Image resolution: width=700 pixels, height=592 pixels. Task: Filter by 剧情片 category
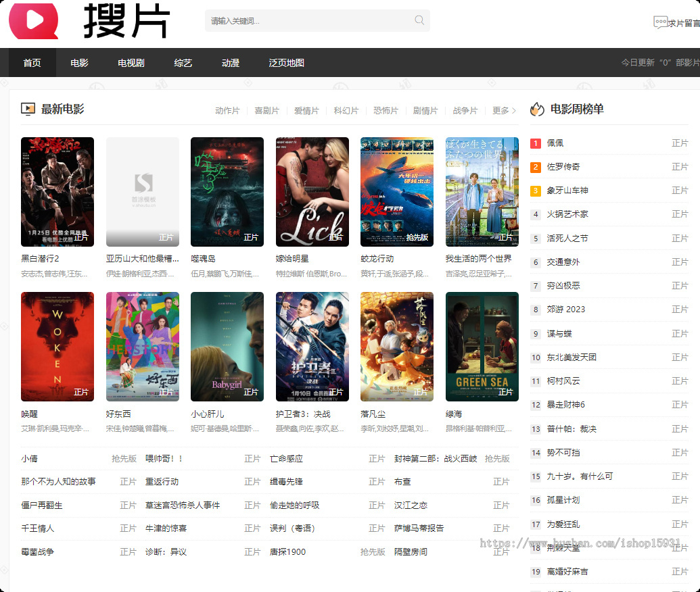425,111
